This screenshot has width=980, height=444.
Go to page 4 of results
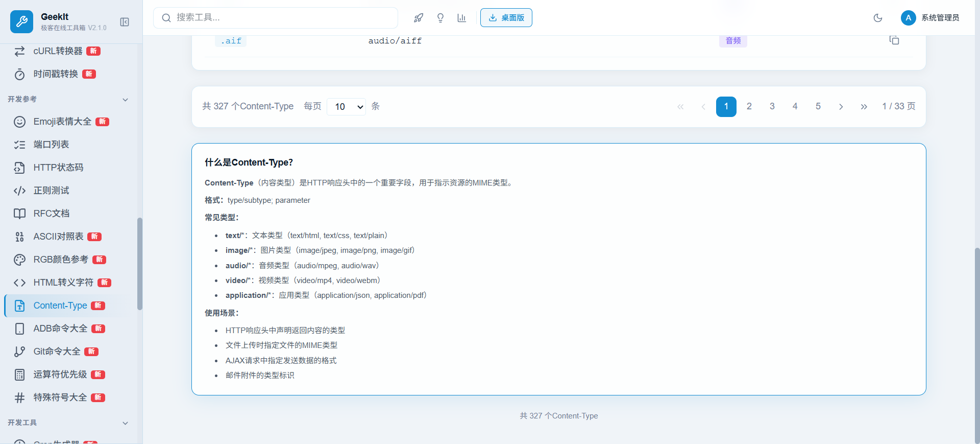click(x=795, y=106)
